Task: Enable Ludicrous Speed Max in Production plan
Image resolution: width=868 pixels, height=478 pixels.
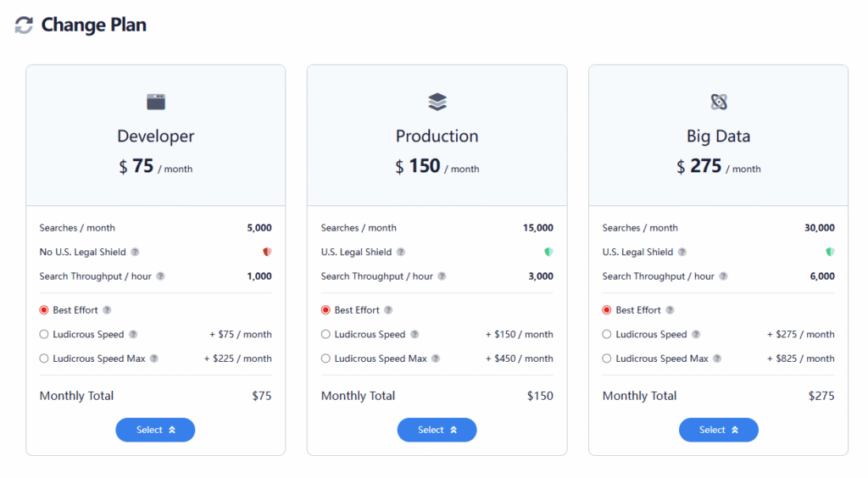Action: tap(325, 358)
